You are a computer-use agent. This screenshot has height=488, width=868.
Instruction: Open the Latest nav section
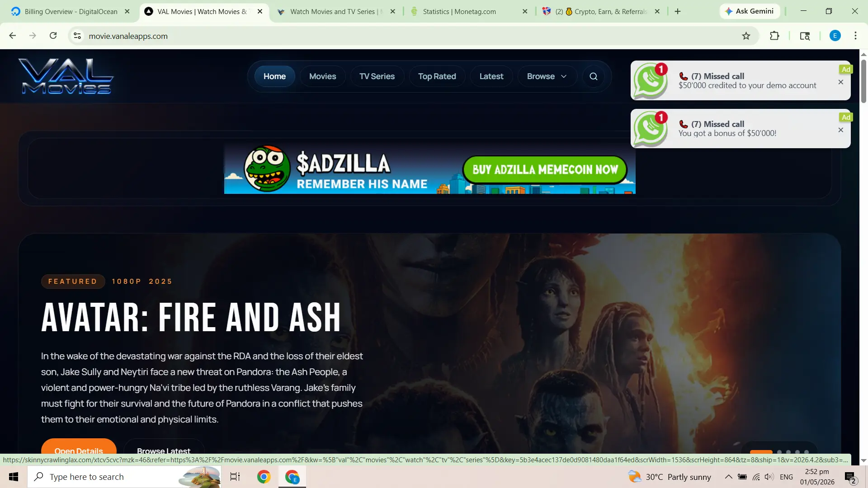point(491,76)
